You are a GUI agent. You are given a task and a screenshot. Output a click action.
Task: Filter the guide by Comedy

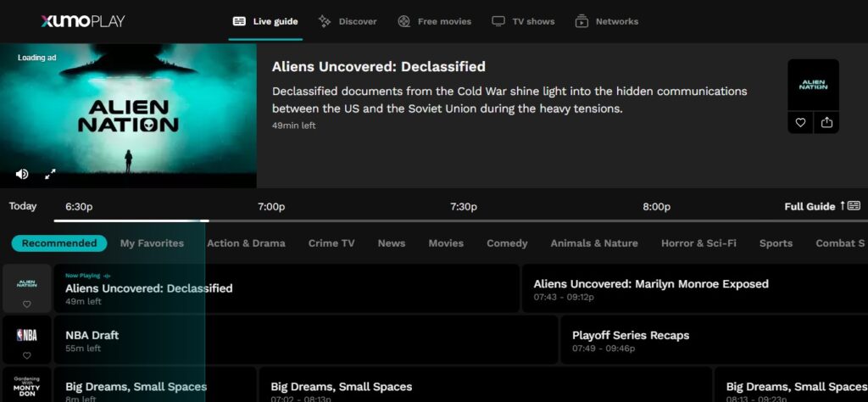point(507,243)
